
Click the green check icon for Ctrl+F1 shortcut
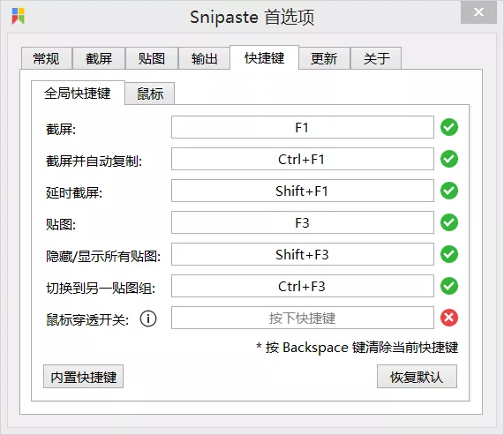[x=449, y=159]
